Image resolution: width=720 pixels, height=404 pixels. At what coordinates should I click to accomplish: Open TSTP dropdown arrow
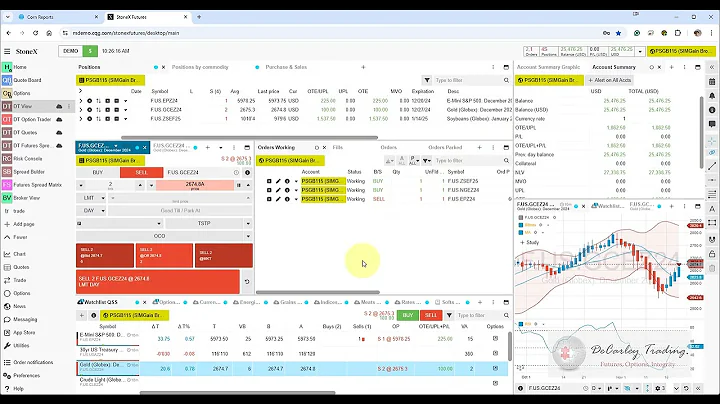click(248, 224)
